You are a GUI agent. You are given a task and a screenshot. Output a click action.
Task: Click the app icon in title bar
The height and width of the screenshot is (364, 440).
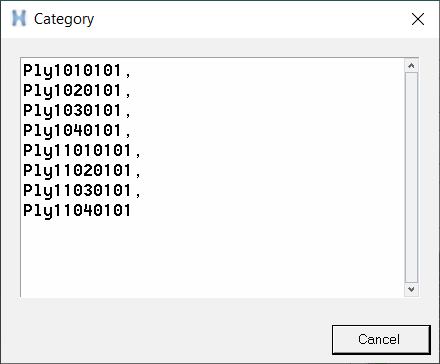(19, 18)
